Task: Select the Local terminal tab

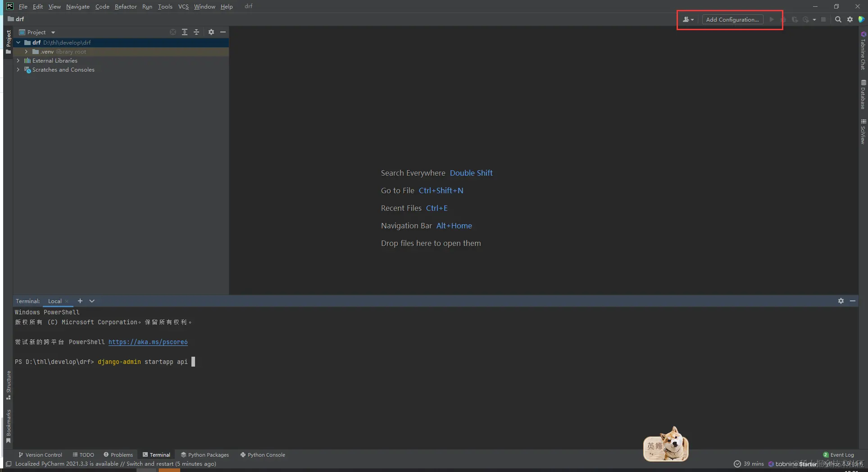Action: click(55, 301)
